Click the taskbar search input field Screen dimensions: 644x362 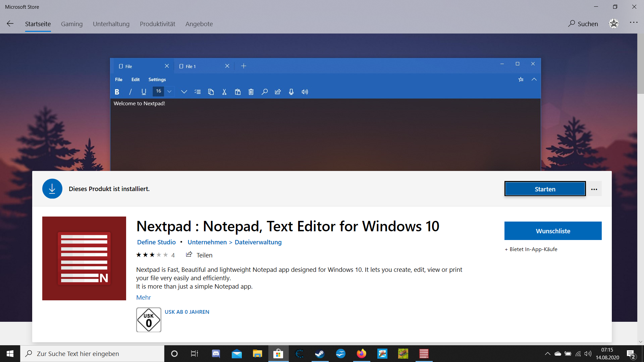(92, 354)
